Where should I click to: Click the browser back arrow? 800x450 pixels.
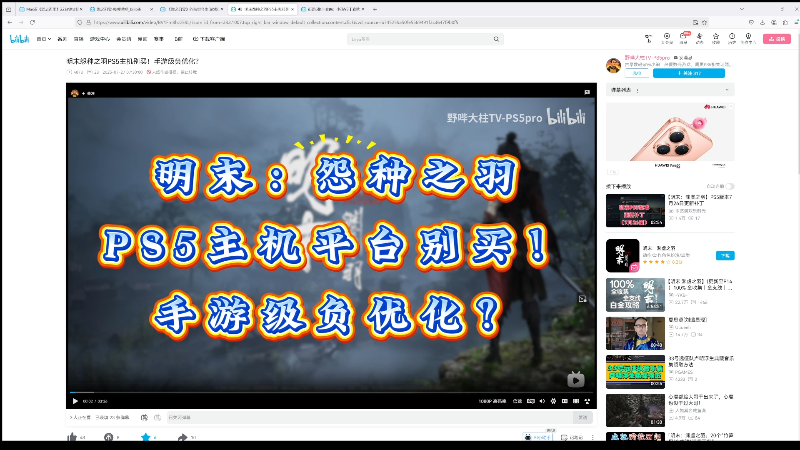(x=10, y=22)
